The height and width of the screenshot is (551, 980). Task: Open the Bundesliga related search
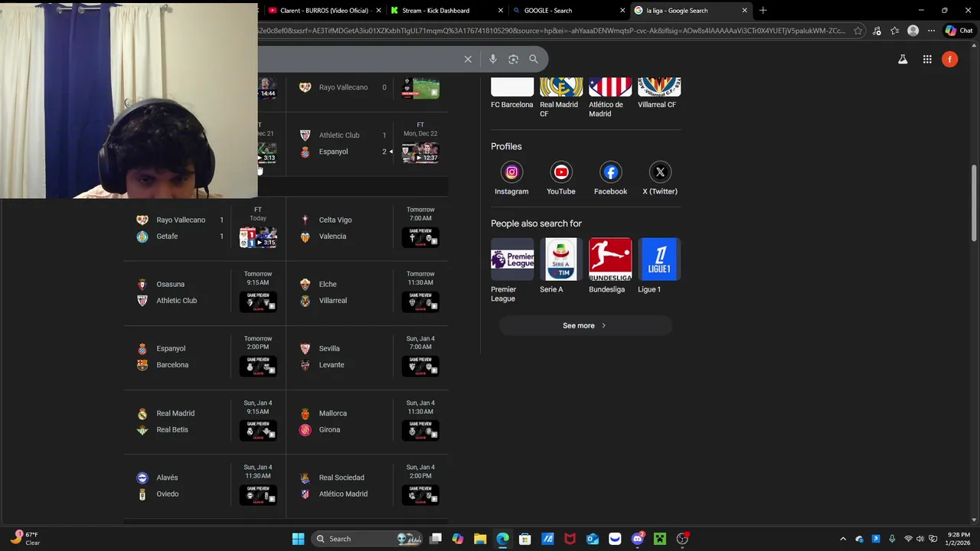(x=610, y=266)
